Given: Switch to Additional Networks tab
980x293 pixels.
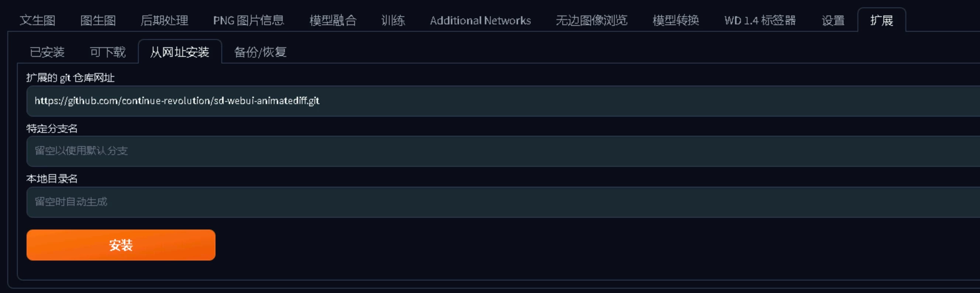Looking at the screenshot, I should click(x=480, y=20).
